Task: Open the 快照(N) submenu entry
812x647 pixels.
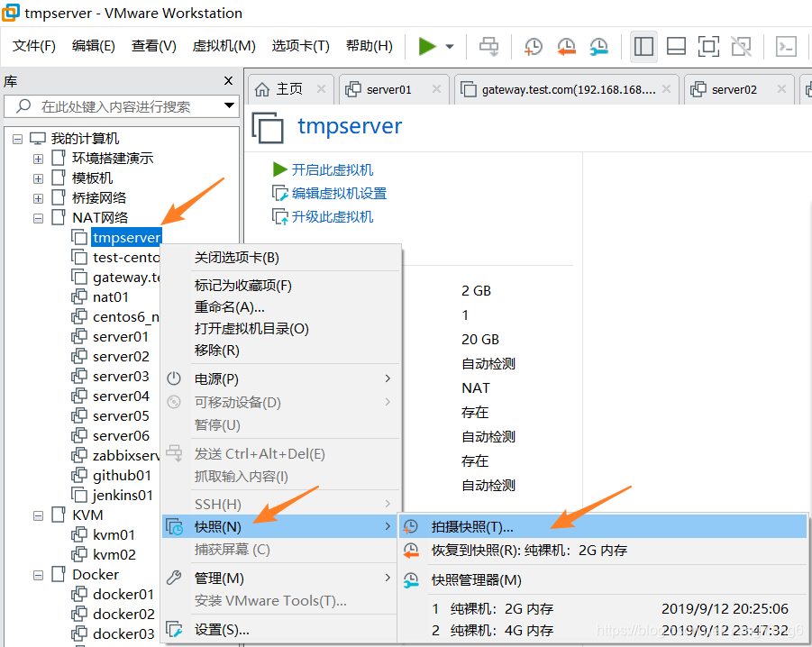Action: (x=280, y=527)
